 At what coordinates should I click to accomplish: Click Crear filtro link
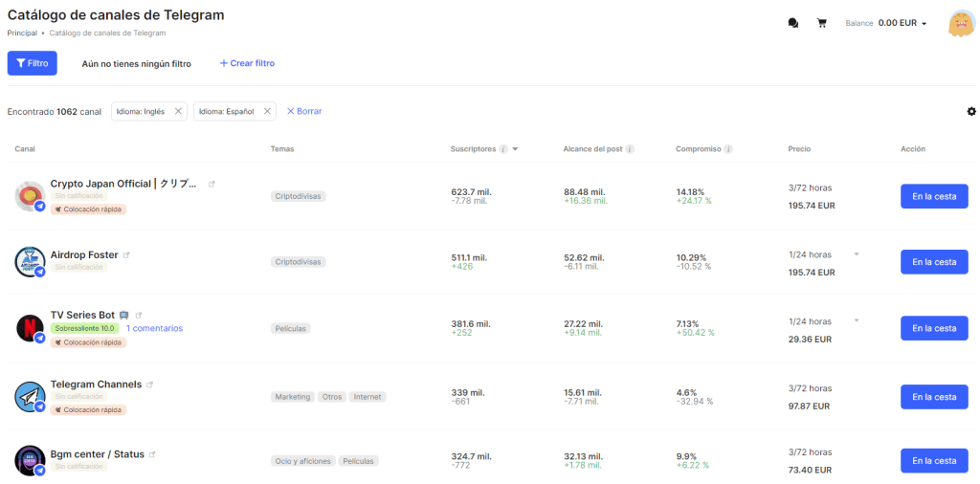point(248,63)
